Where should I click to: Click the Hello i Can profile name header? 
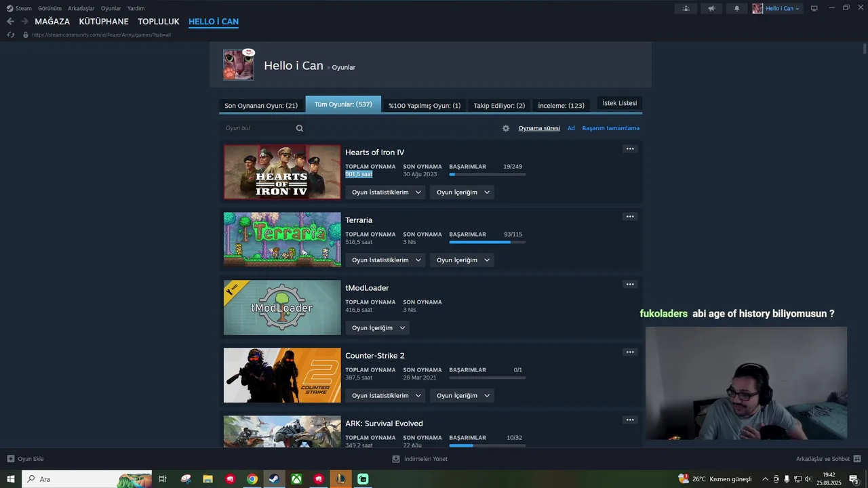[x=294, y=66]
